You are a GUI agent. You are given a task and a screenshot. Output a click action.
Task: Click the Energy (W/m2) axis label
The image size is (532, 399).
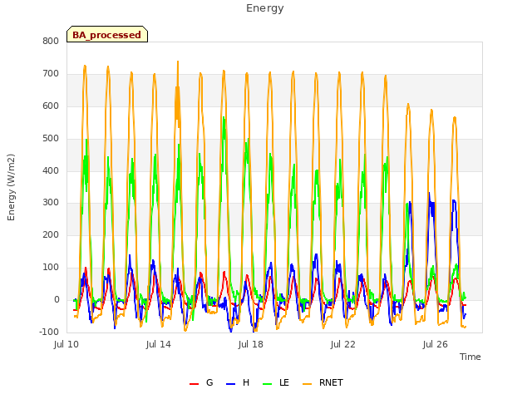click(11, 187)
